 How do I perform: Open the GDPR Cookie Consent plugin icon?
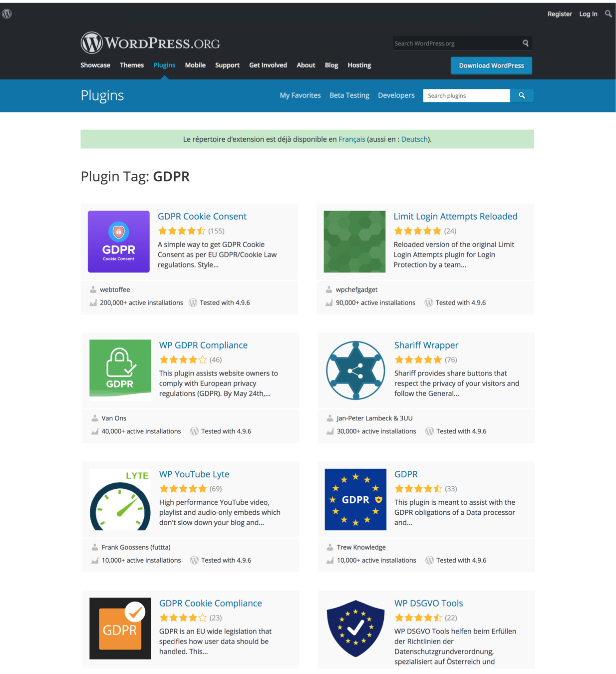coord(119,242)
